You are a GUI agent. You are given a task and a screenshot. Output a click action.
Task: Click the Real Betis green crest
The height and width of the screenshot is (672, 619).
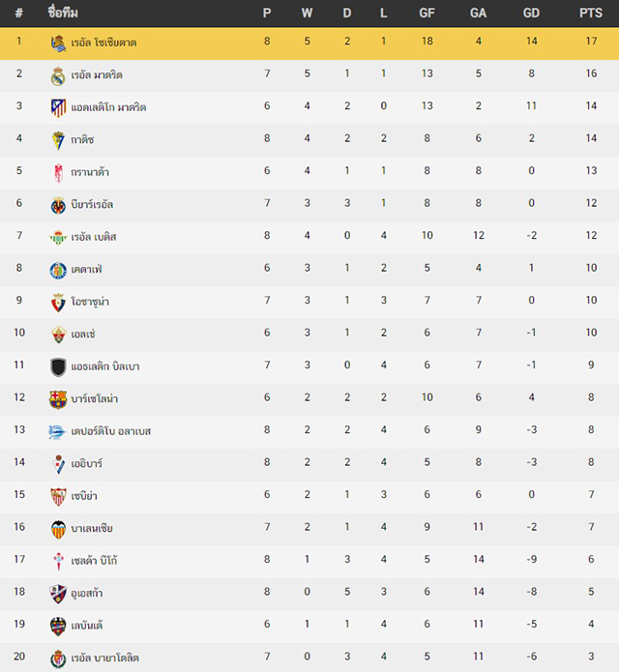[x=58, y=238]
